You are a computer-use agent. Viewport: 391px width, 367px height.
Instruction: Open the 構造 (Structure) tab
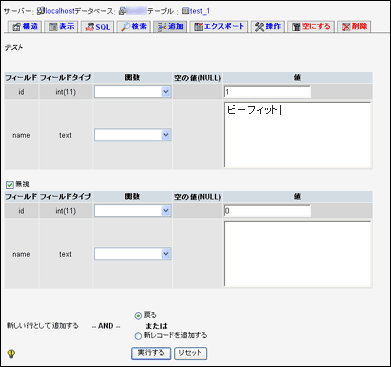[25, 27]
